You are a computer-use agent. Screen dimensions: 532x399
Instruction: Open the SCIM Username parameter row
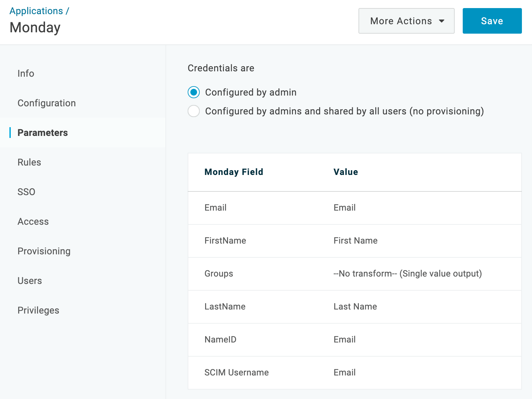[x=355, y=373]
